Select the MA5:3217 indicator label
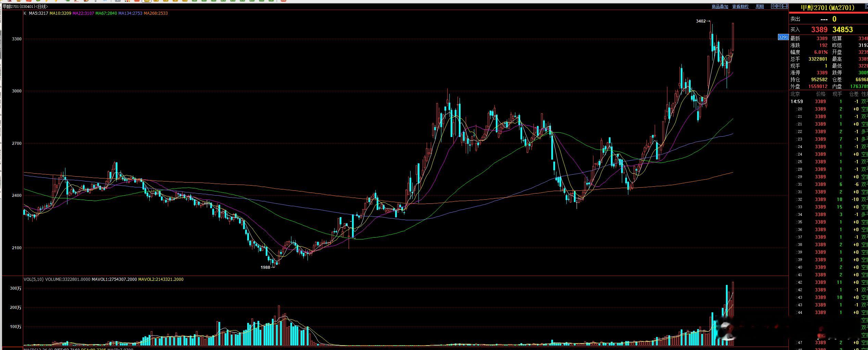This screenshot has width=868, height=350. click(38, 13)
